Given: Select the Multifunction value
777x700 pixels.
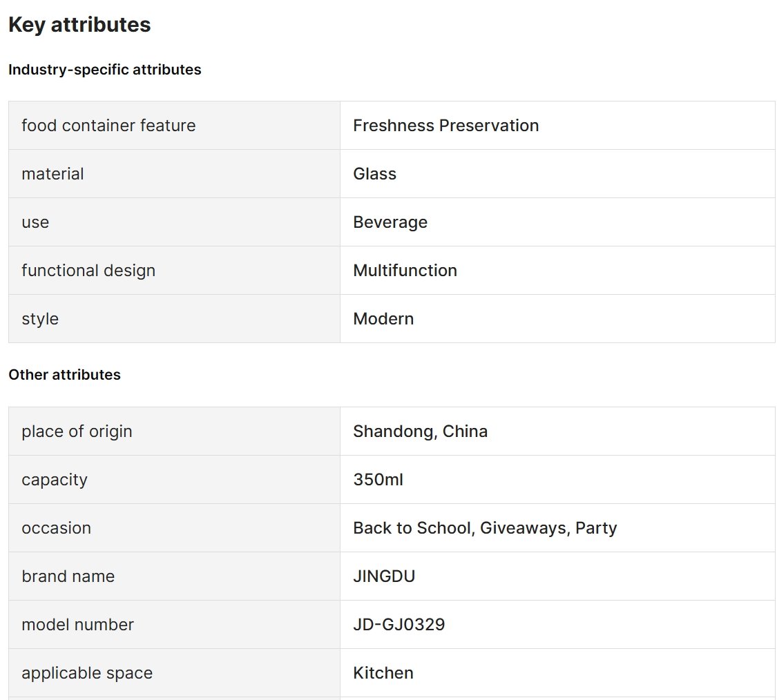Looking at the screenshot, I should pos(405,271).
